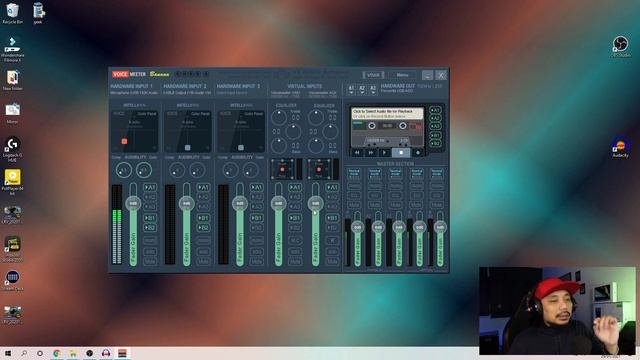Viewport: 640px width, 360px height.
Task: Open A3 hardware out device dropdown
Action: click(x=373, y=90)
